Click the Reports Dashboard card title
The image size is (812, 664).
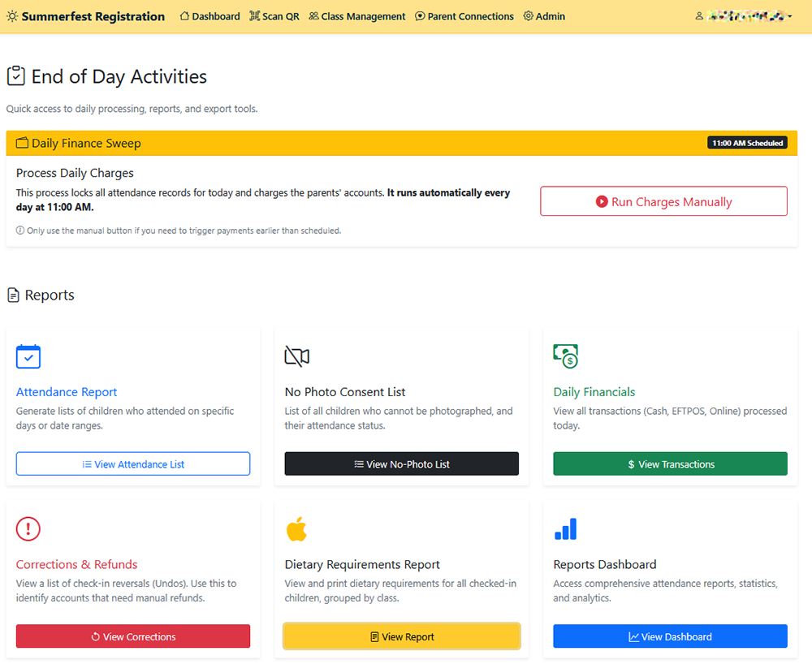click(604, 564)
